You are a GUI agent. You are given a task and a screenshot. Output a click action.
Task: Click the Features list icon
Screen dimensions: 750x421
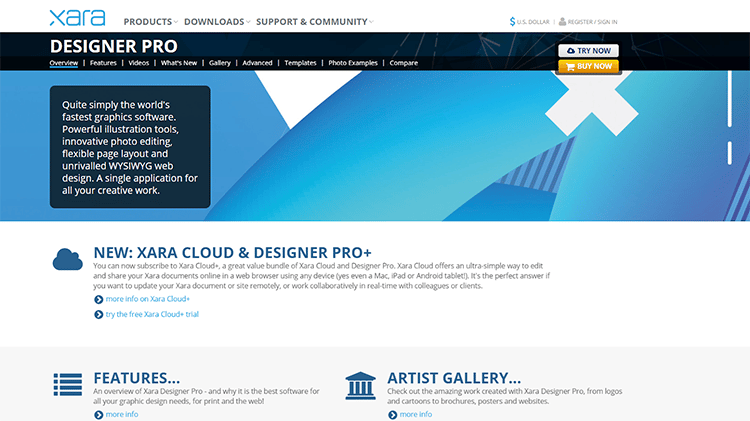(x=68, y=385)
